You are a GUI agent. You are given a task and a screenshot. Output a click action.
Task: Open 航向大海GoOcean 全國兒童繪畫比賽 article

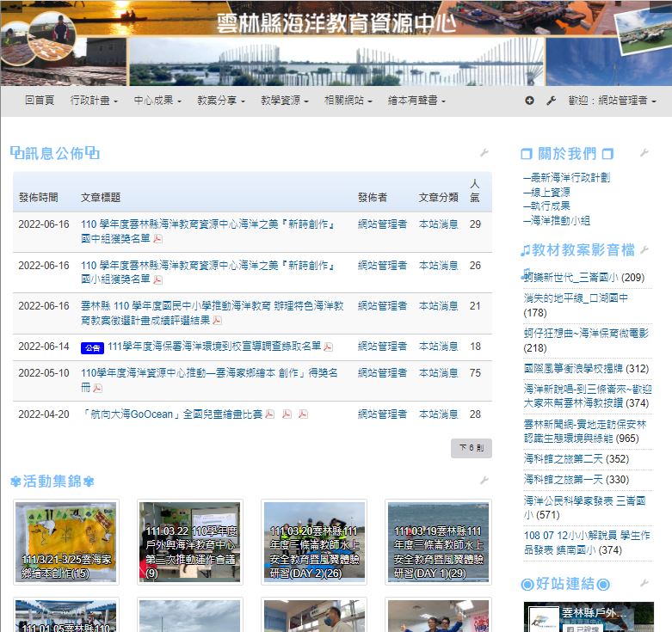point(172,414)
